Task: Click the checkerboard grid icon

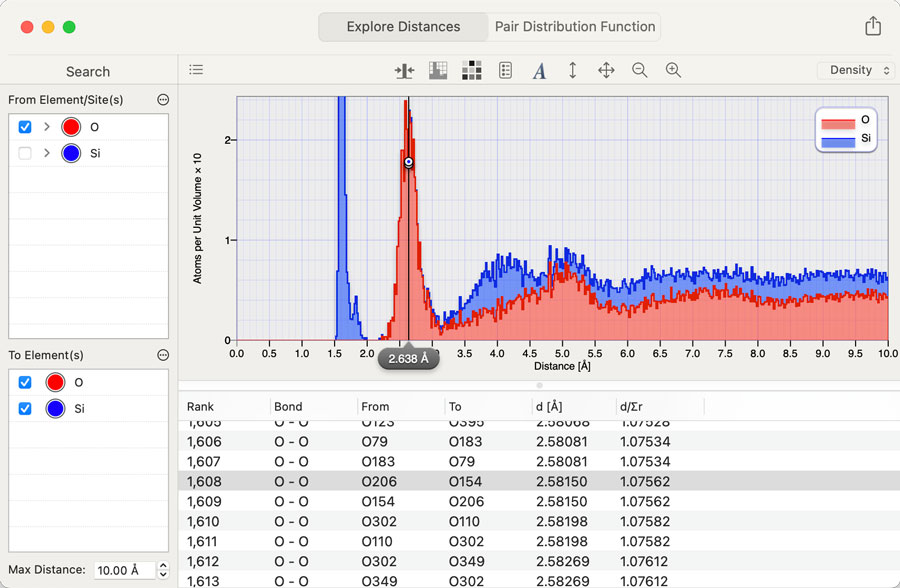Action: pos(472,70)
